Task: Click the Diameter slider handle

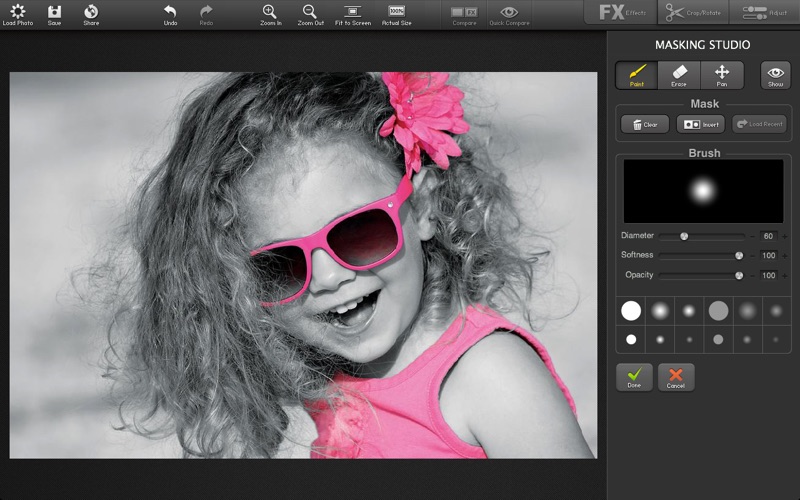Action: 684,236
